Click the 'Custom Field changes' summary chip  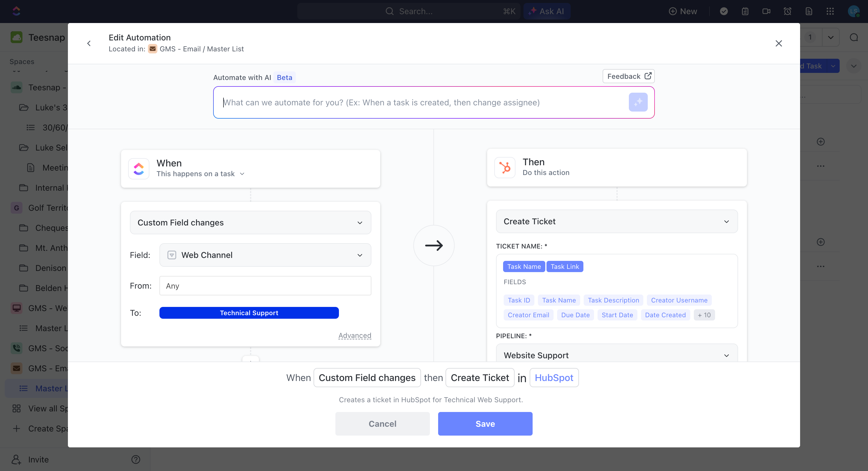pos(367,377)
